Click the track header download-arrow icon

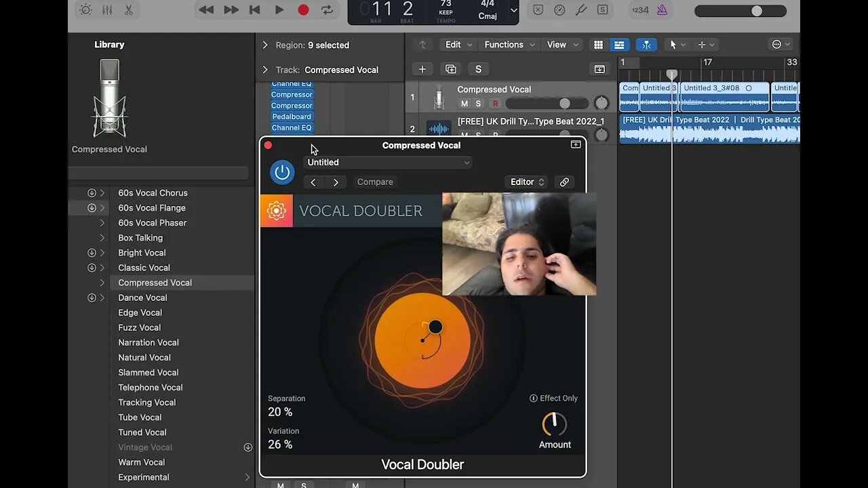tap(599, 69)
